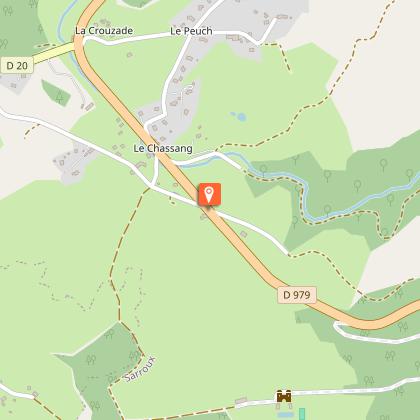Click the building cluster west of Le Chassang
The image size is (420, 420).
(x=74, y=162)
